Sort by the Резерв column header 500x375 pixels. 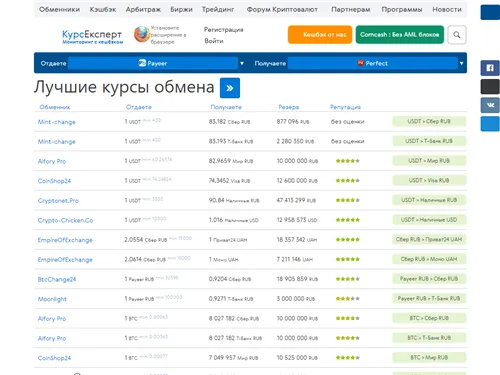(289, 107)
